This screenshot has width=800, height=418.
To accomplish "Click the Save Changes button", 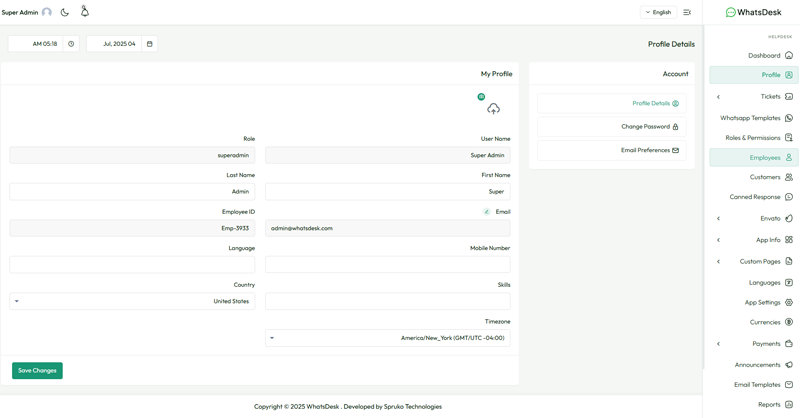I will (x=37, y=371).
